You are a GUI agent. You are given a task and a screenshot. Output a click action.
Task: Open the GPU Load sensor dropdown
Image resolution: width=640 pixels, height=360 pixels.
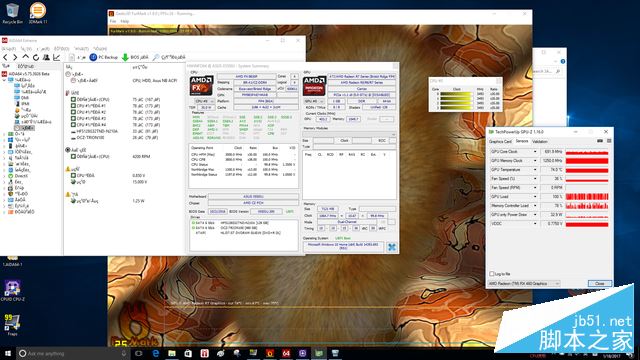(535, 197)
